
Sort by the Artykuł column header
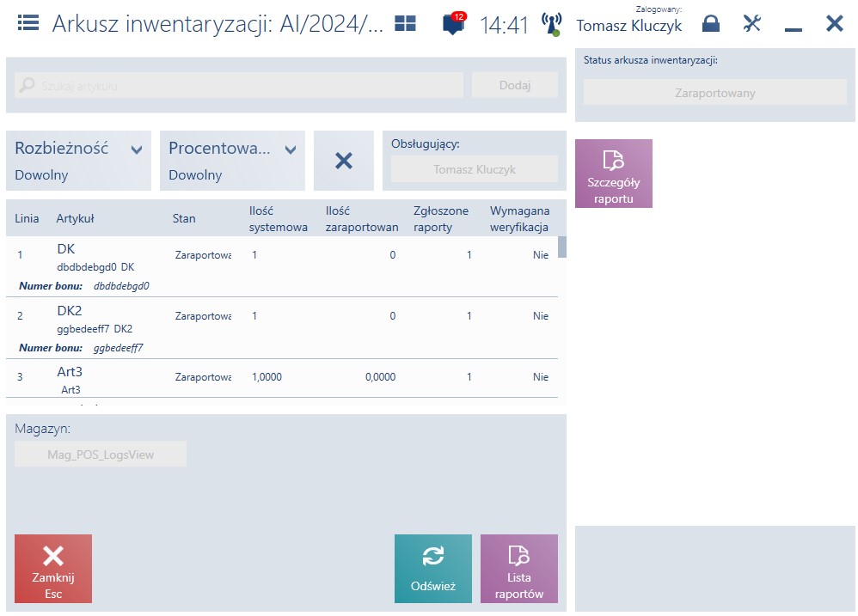[75, 218]
